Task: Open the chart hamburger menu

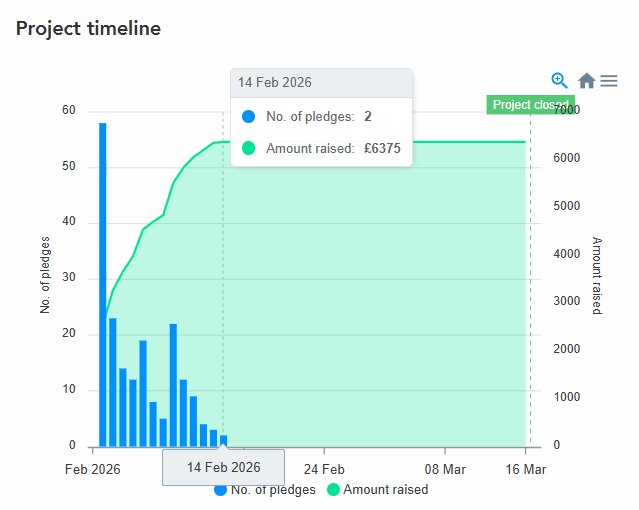Action: tap(609, 81)
